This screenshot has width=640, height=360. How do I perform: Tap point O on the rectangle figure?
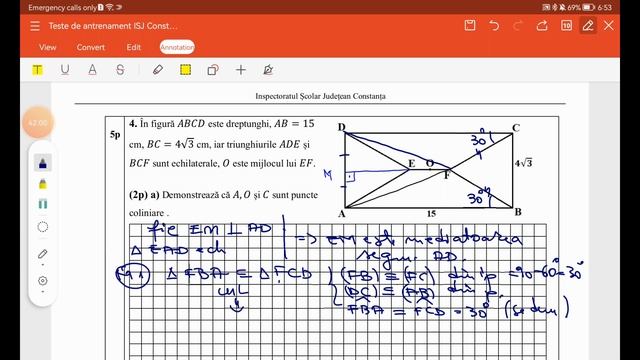[429, 163]
